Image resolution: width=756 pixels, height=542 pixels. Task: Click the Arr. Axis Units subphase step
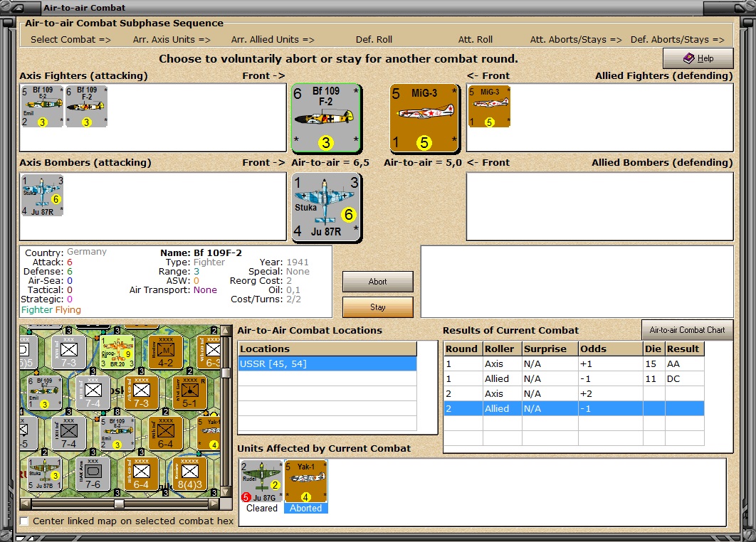(172, 40)
